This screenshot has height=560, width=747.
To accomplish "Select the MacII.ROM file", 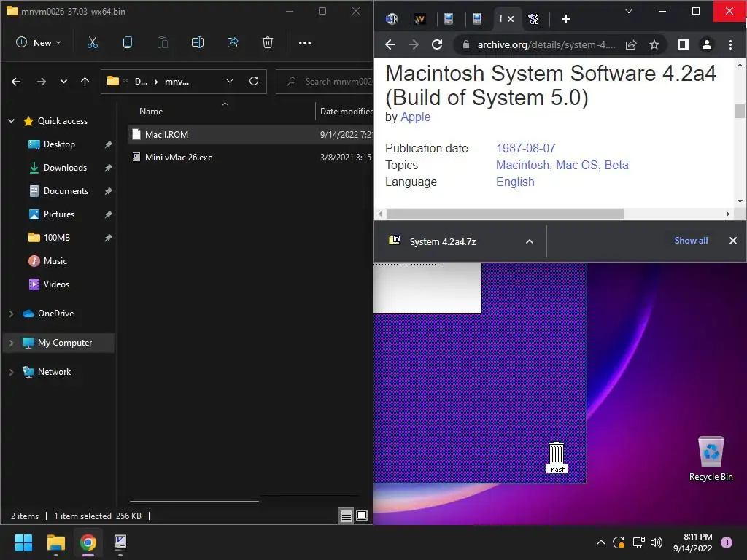I will [251, 135].
